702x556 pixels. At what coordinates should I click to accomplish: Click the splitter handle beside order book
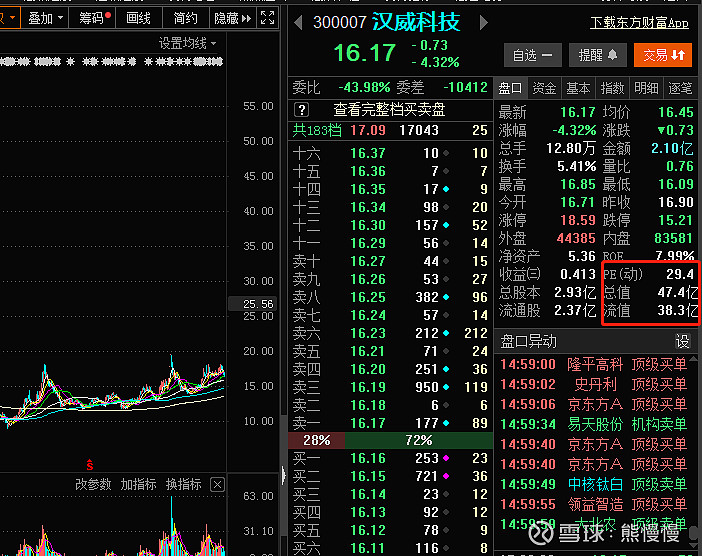coord(283,475)
